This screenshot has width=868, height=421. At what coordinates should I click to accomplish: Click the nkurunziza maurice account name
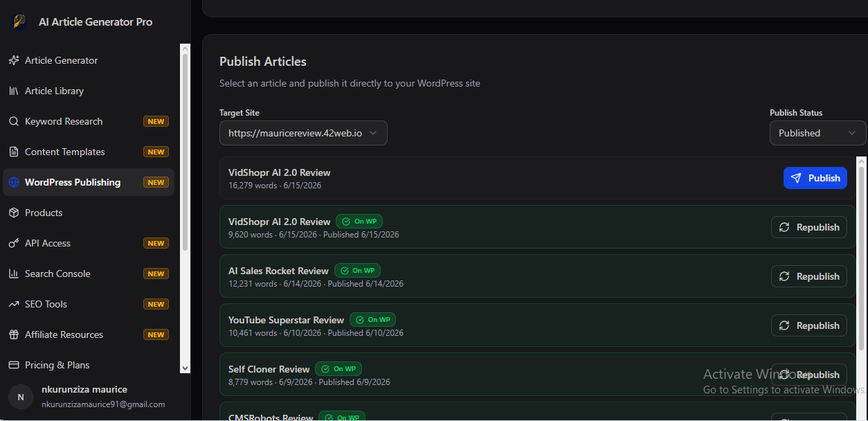point(84,389)
